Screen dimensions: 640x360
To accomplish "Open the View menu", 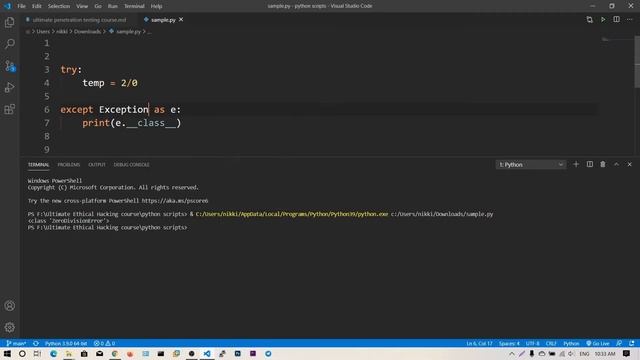I will [82, 6].
